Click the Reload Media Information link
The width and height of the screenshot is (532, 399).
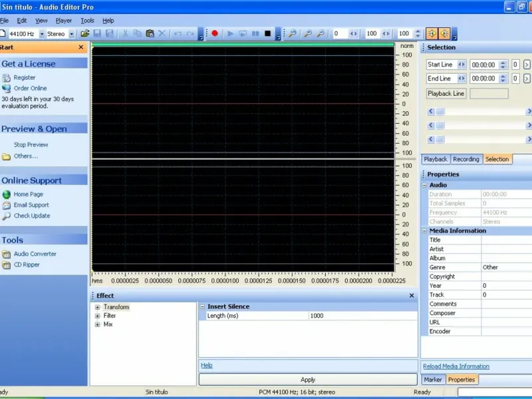pyautogui.click(x=456, y=366)
